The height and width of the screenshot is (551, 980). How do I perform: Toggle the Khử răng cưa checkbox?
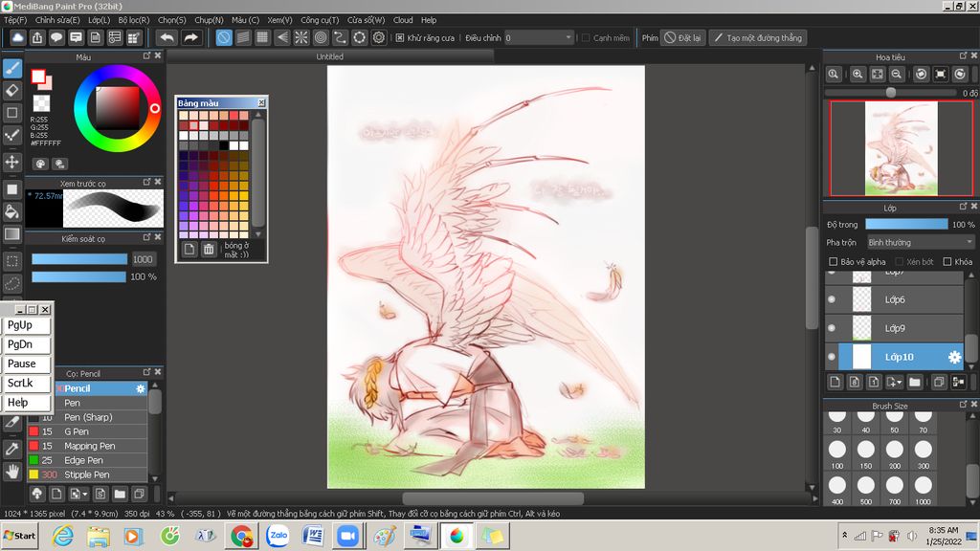(400, 38)
